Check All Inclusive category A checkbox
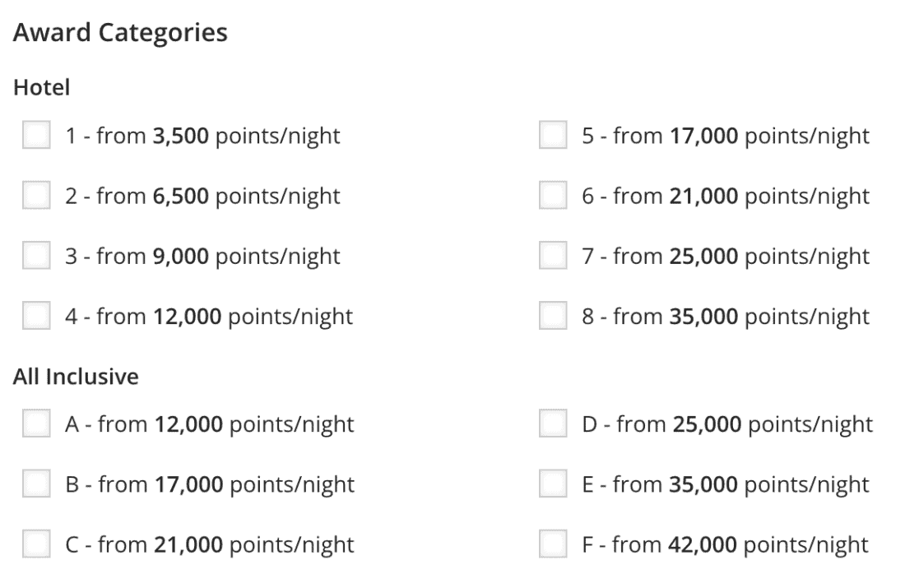 [x=36, y=424]
